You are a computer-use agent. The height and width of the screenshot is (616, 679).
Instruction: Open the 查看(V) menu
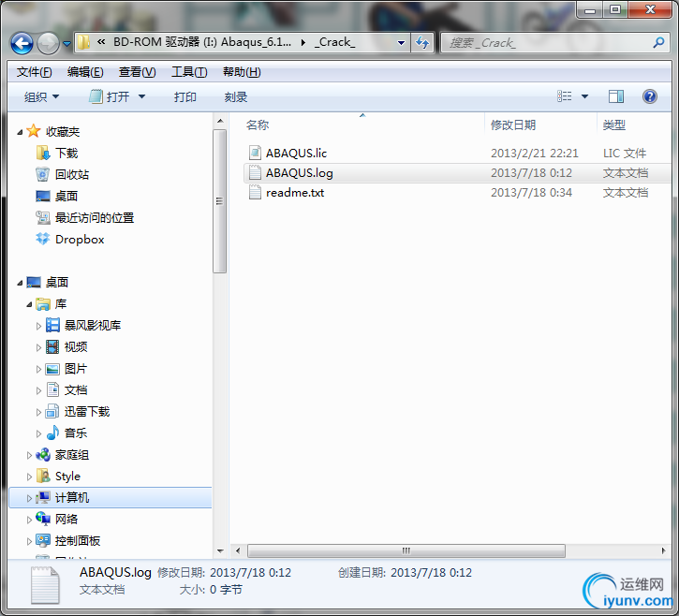point(138,72)
